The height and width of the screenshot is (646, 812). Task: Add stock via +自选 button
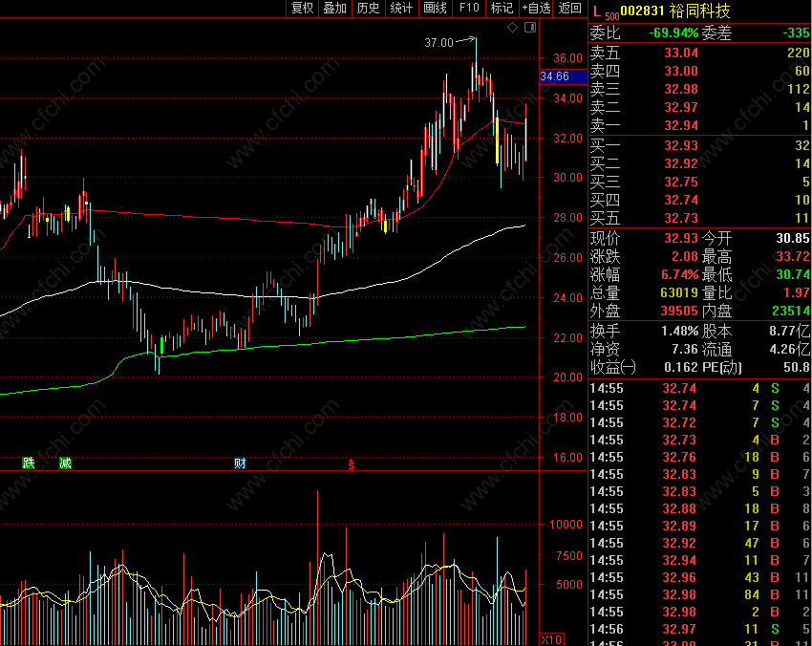[x=536, y=9]
